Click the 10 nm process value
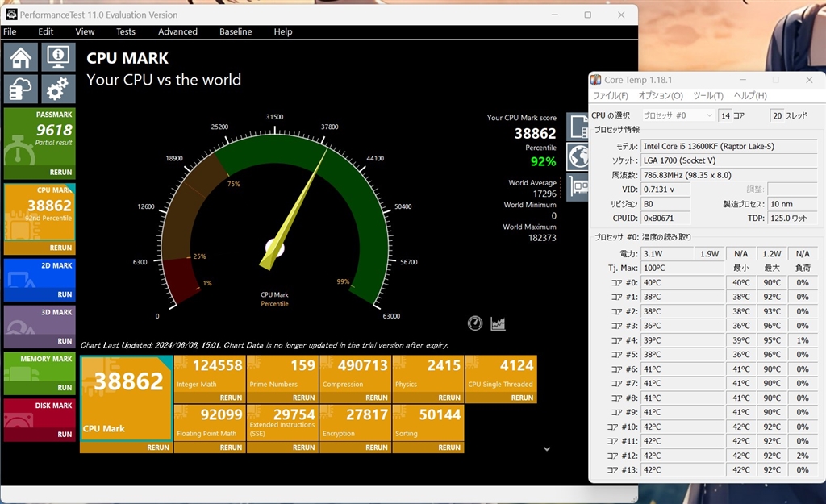Image resolution: width=826 pixels, height=504 pixels. point(792,204)
